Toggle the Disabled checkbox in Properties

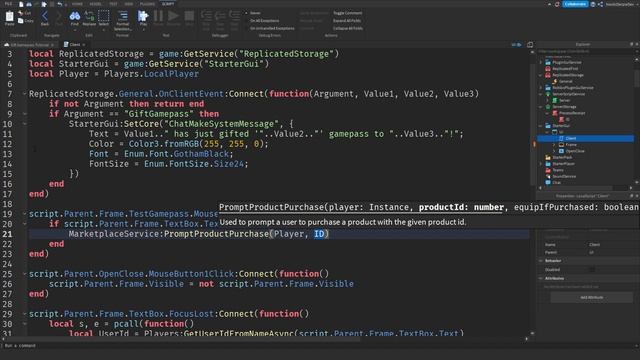[x=592, y=269]
